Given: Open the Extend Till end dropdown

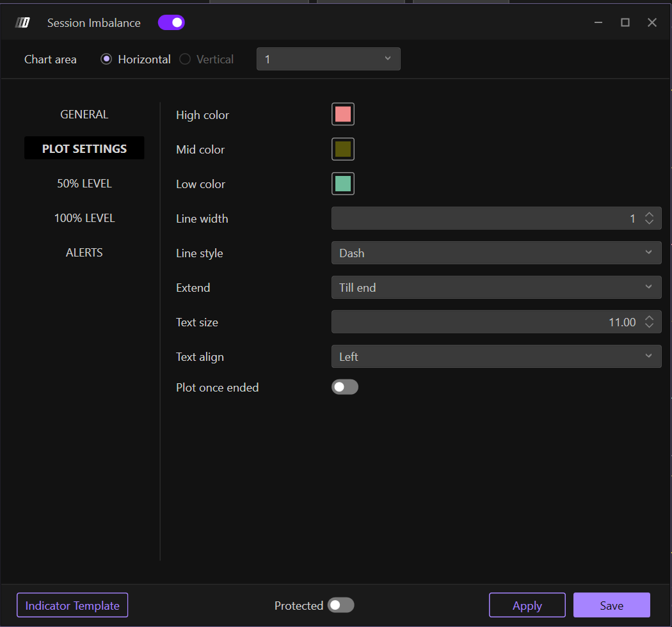Looking at the screenshot, I should pyautogui.click(x=496, y=288).
